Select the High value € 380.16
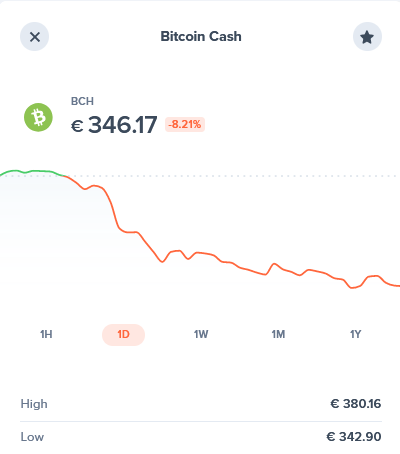 [x=356, y=404]
